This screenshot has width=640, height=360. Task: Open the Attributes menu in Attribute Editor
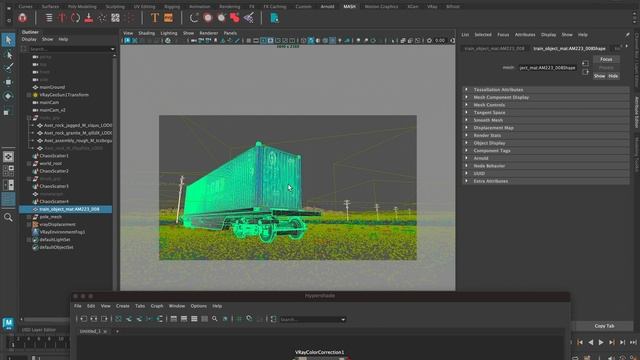tap(525, 35)
